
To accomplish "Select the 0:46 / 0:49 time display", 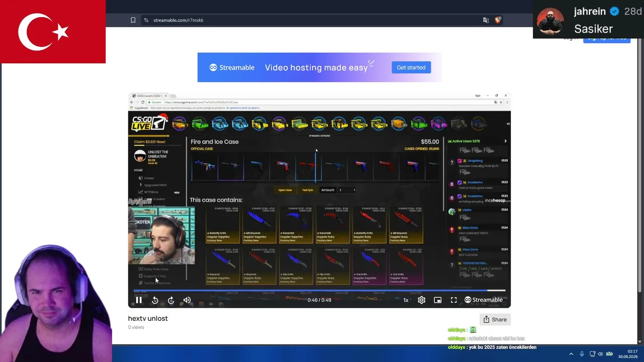I will click(319, 300).
